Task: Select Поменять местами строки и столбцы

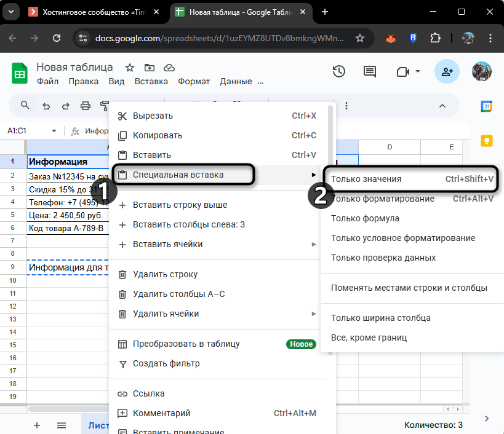Action: click(x=412, y=288)
